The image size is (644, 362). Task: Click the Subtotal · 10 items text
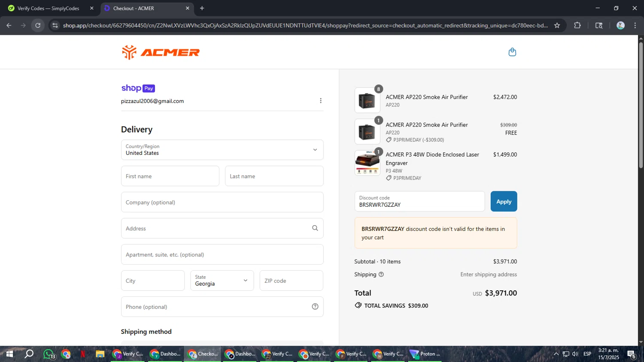pos(377,262)
